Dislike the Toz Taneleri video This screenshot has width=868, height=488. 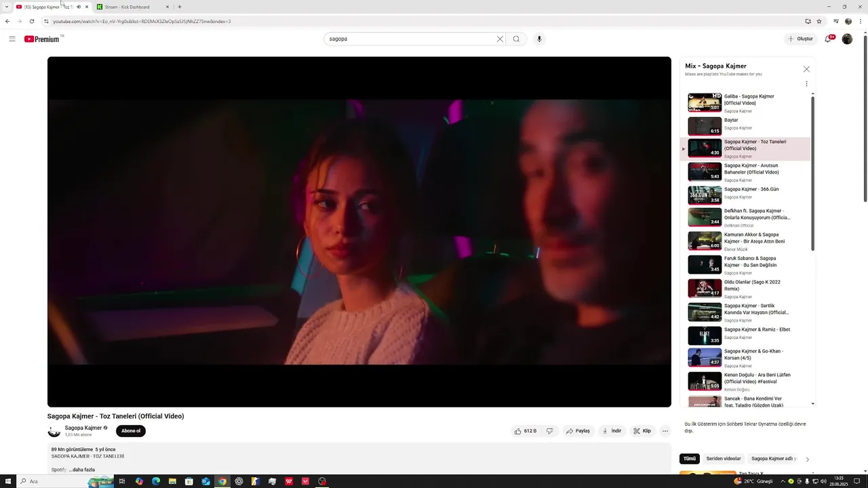tap(550, 431)
